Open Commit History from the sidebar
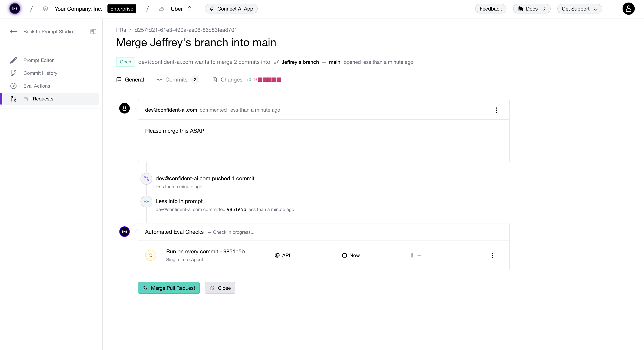Viewport: 644px width, 350px height. click(x=41, y=73)
